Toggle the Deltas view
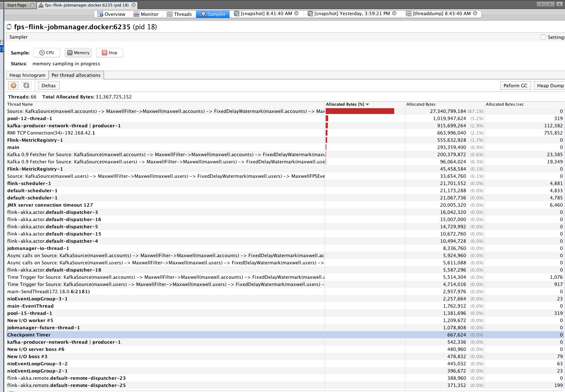565x392 pixels. pyautogui.click(x=48, y=85)
